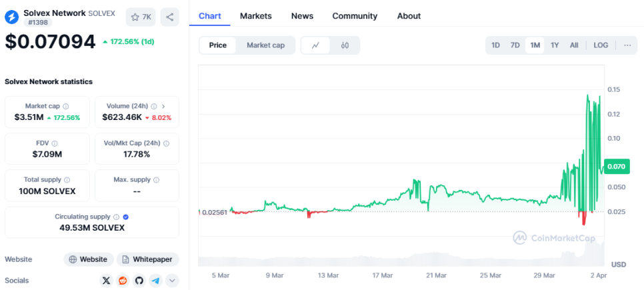Screen dimensions: 644x290
Task: Open the GitHub social link
Action: (139, 281)
